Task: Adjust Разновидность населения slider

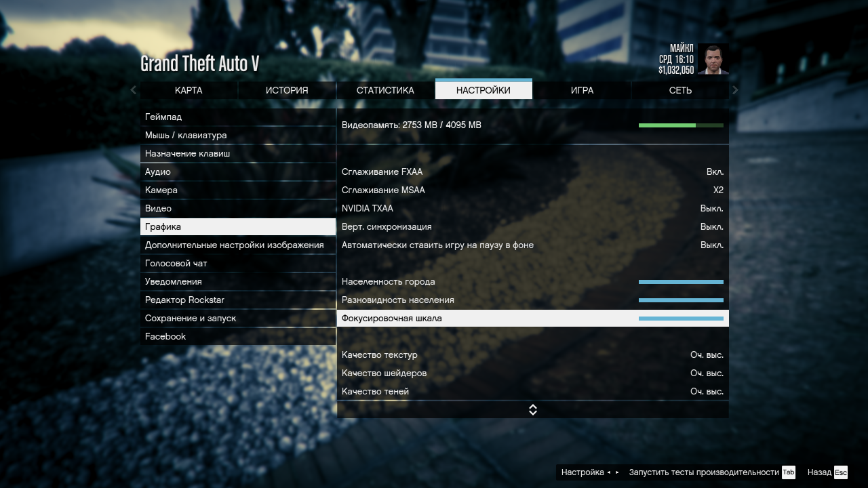Action: (681, 300)
